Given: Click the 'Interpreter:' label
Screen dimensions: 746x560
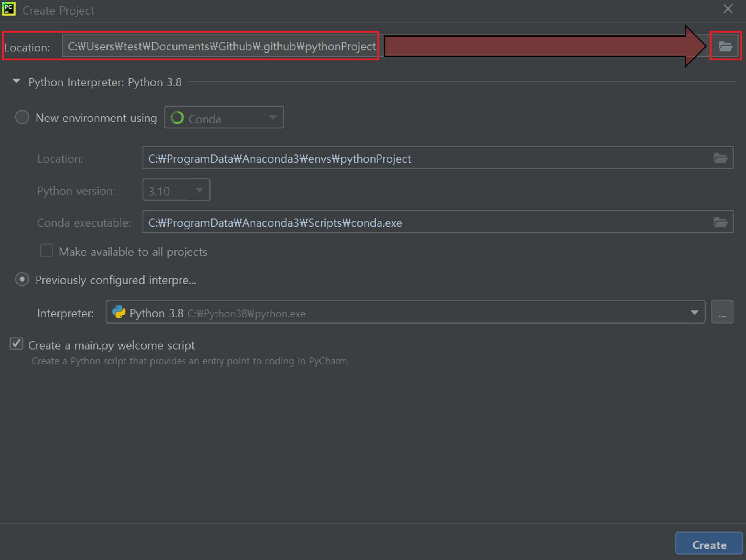Looking at the screenshot, I should (x=65, y=313).
